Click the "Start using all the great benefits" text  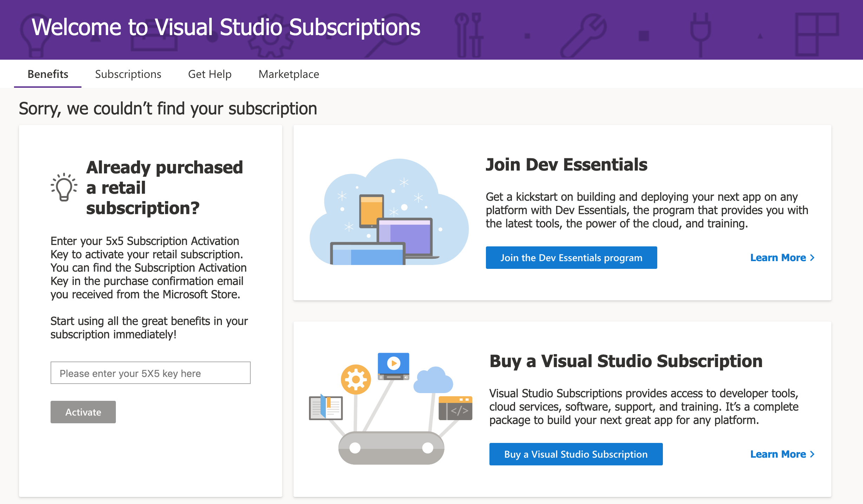point(149,327)
